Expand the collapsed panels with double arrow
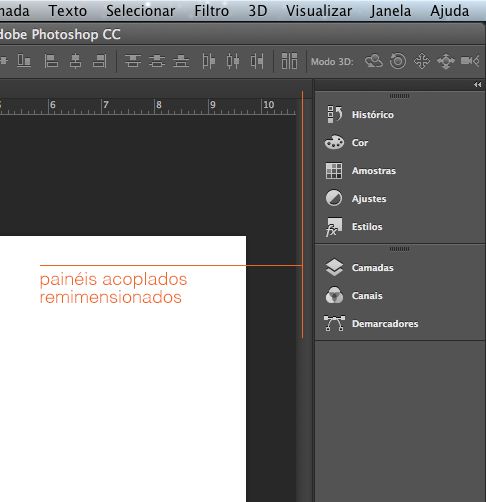The width and height of the screenshot is (486, 502). click(477, 85)
